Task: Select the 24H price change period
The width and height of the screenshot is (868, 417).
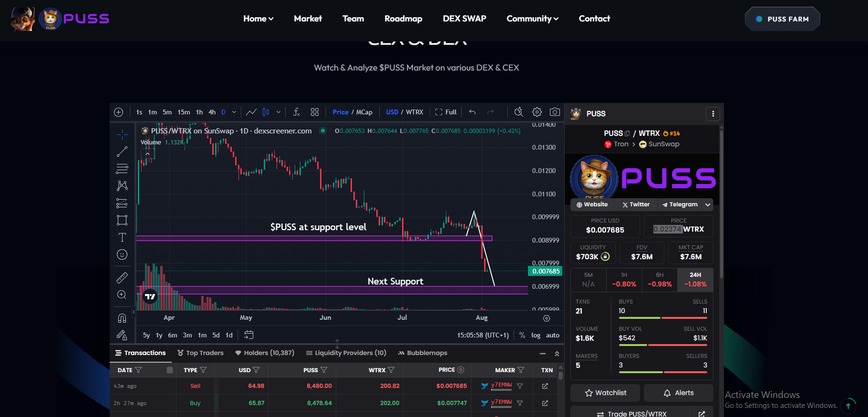Action: point(695,280)
